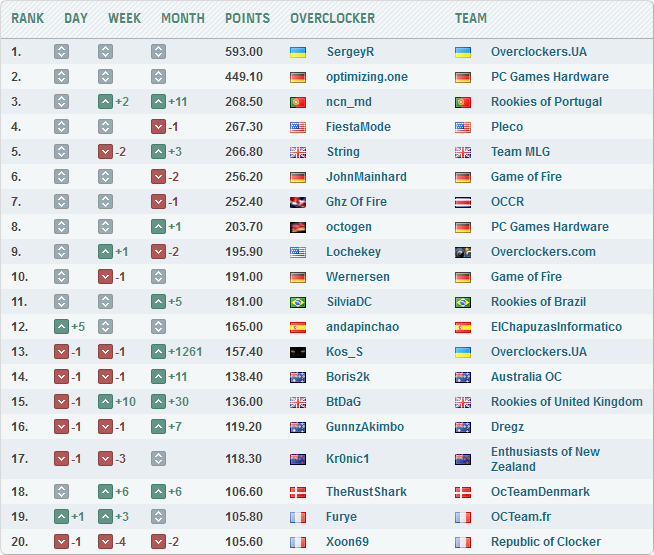Open Lochekey overclocker profile

(354, 252)
